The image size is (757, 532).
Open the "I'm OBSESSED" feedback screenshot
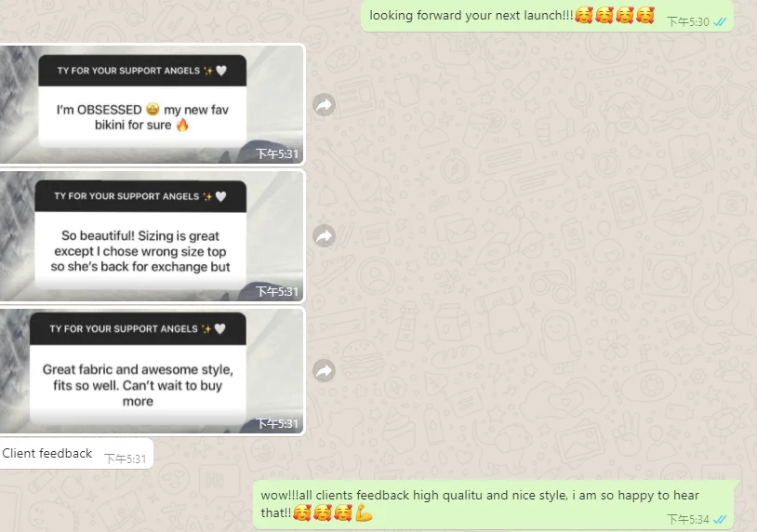(153, 104)
